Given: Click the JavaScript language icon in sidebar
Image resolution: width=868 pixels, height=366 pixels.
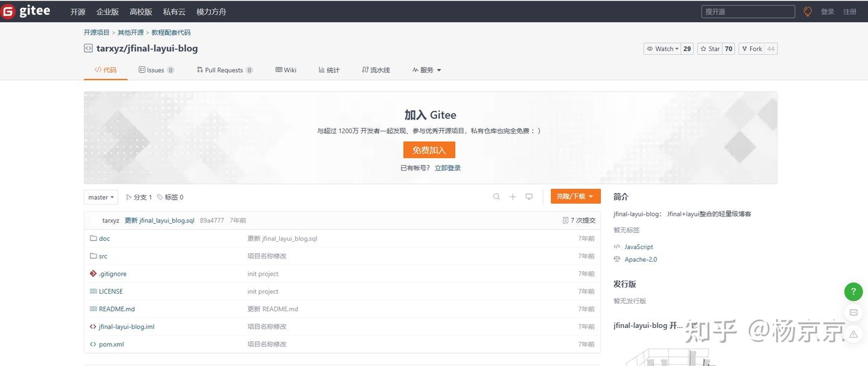Looking at the screenshot, I should pos(616,246).
